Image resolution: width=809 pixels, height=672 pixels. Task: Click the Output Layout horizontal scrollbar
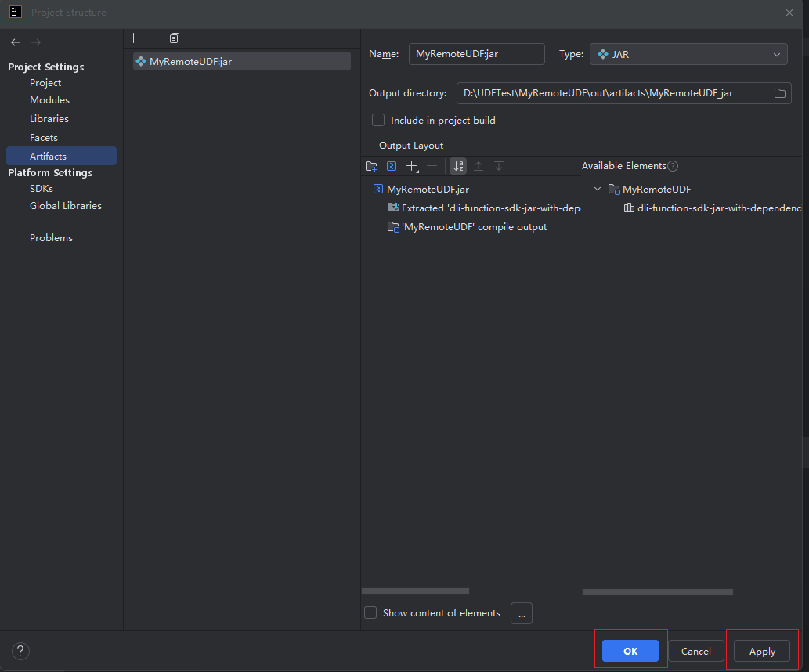point(415,591)
